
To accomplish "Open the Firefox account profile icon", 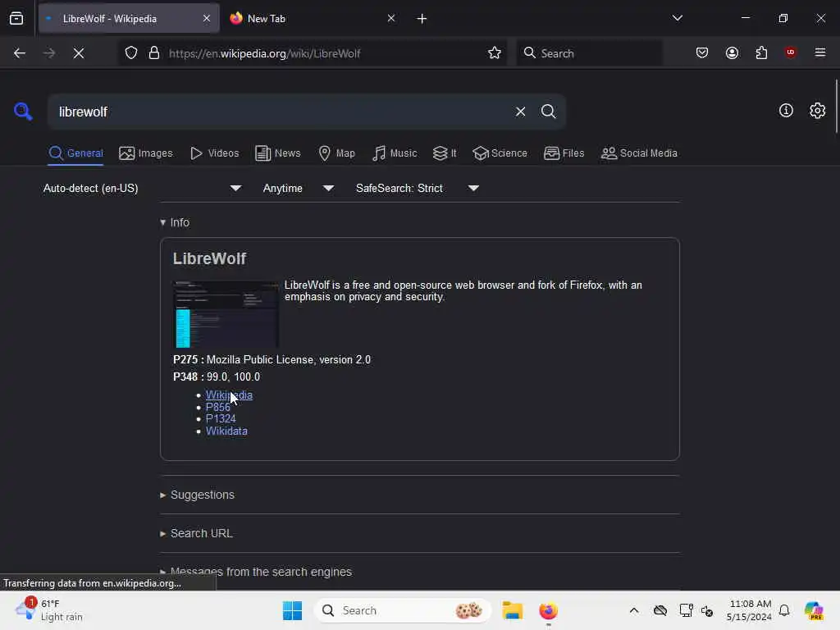I will 732,53.
